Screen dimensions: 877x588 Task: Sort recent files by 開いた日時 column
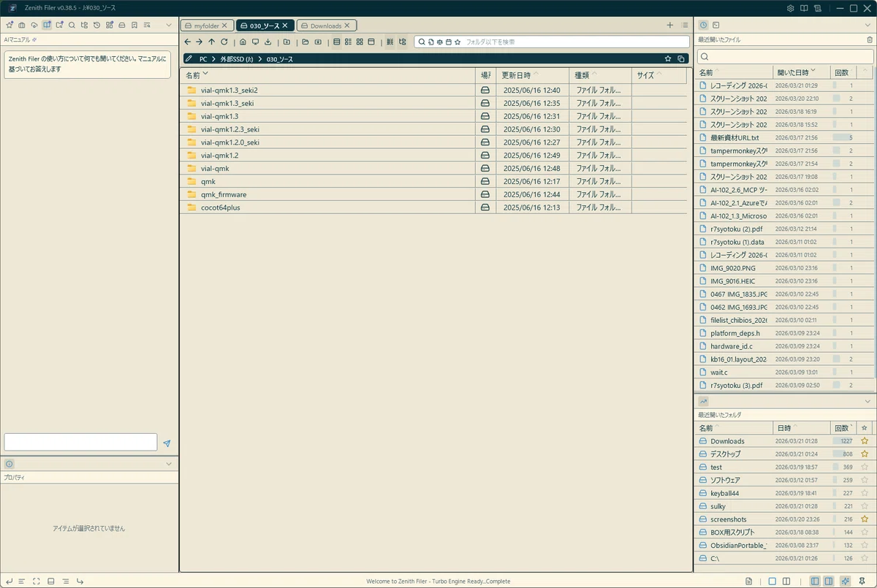tap(802, 72)
